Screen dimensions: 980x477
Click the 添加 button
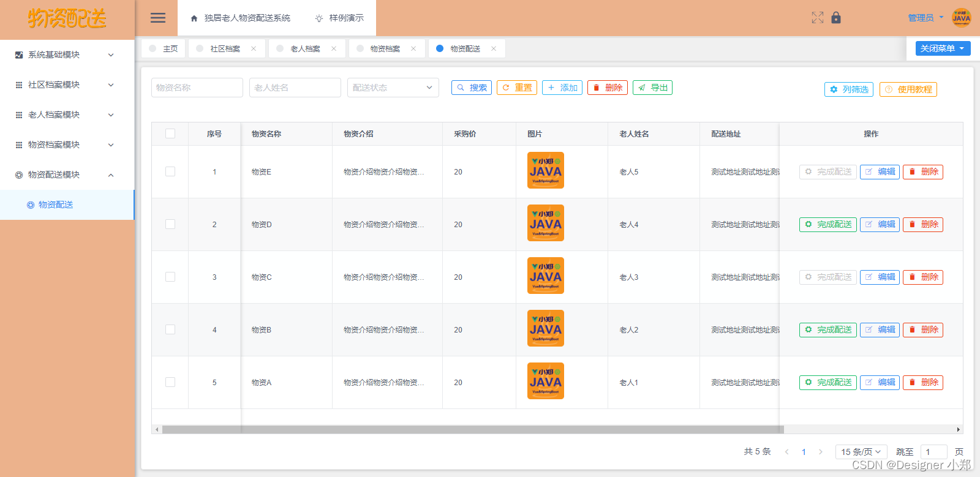point(562,88)
